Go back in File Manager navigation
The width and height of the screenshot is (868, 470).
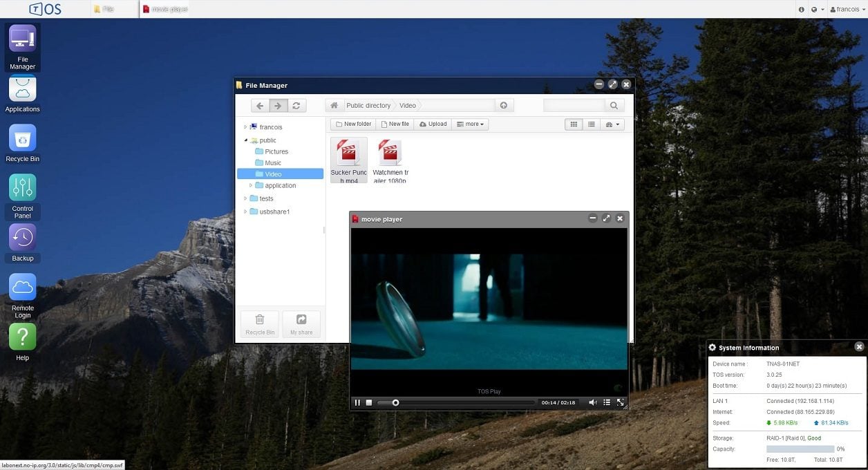pos(260,106)
